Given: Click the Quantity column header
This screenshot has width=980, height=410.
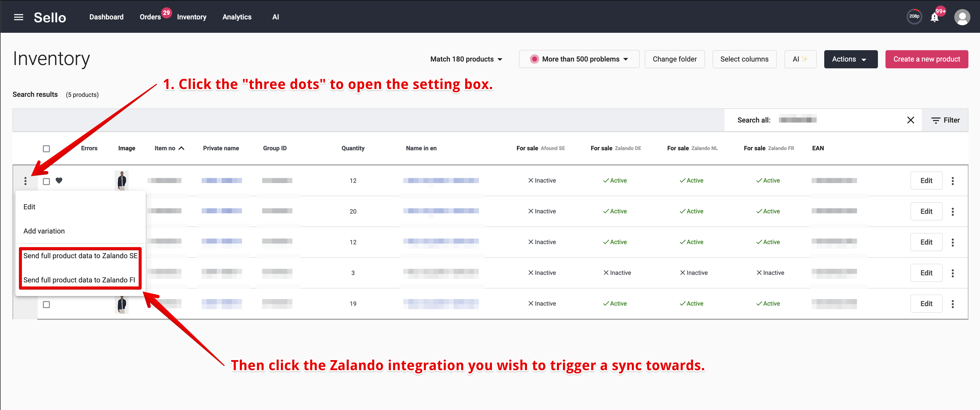Looking at the screenshot, I should [353, 149].
